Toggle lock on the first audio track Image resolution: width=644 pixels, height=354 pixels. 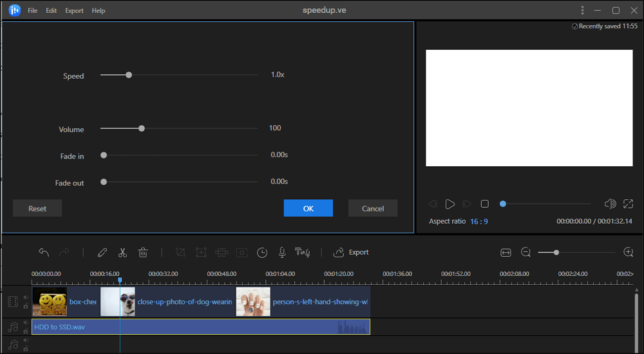pos(26,331)
